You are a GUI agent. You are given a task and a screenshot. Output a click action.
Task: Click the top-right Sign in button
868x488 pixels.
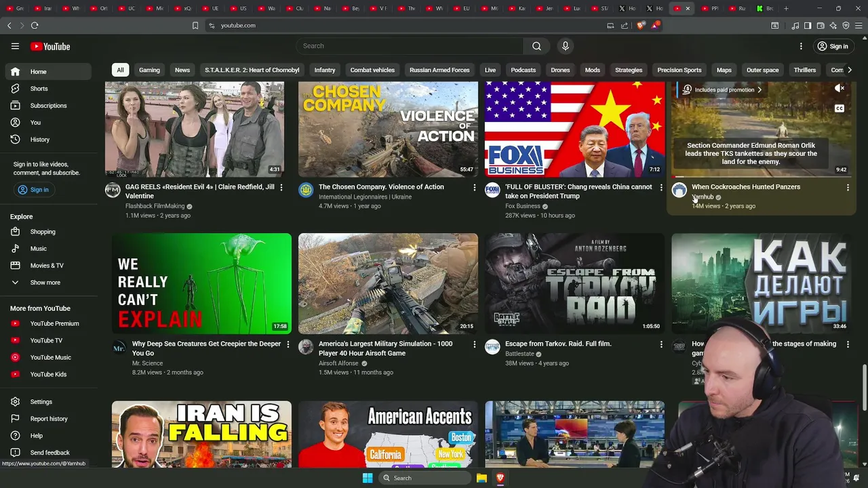click(832, 46)
